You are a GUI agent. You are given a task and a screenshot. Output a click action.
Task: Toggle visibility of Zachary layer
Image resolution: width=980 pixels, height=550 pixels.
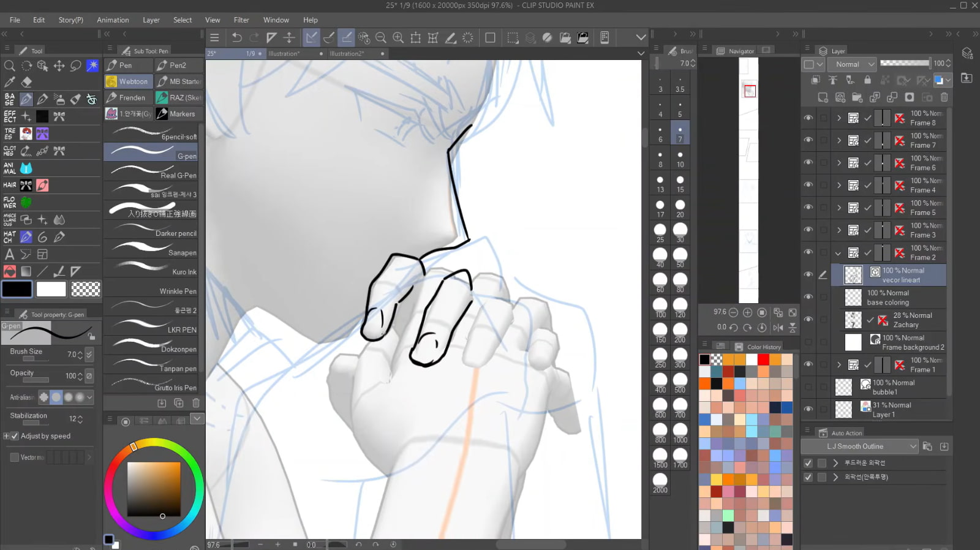pos(809,320)
